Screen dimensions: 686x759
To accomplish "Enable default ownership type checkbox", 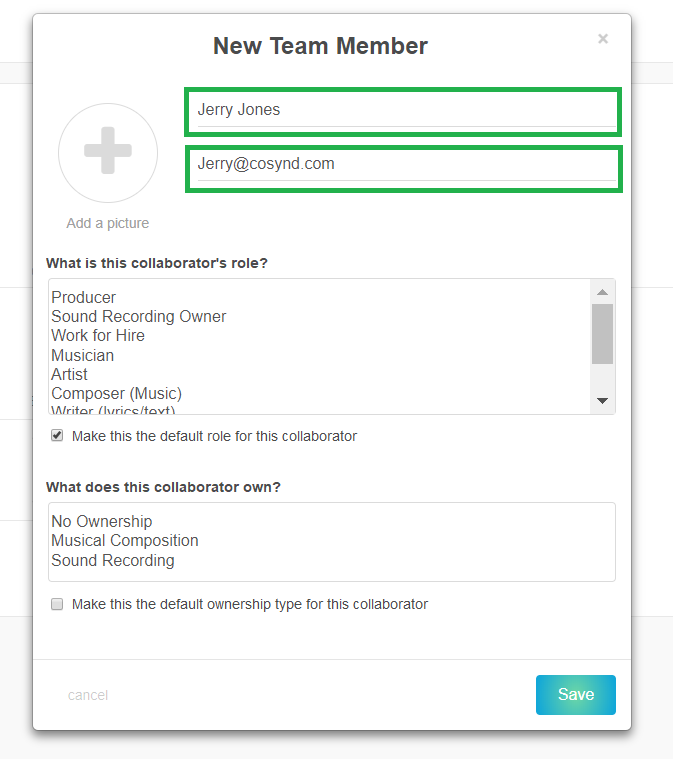I will click(57, 604).
